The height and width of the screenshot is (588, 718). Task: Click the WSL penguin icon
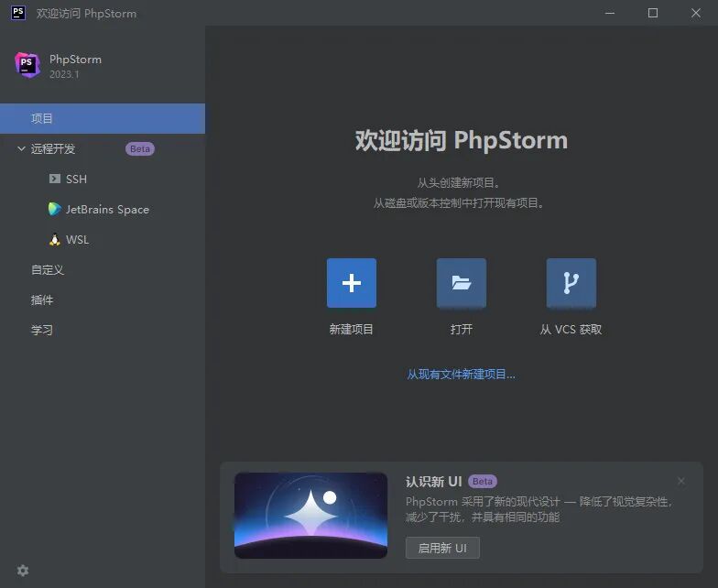pos(55,240)
